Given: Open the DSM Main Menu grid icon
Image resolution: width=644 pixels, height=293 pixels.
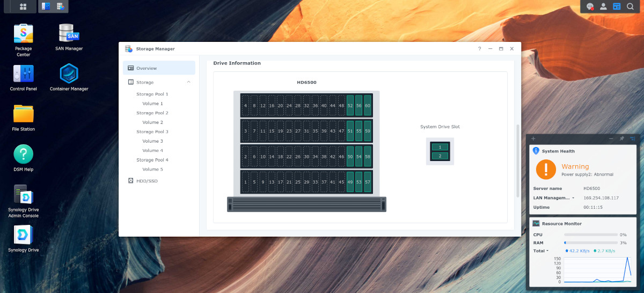Looking at the screenshot, I should (23, 6).
